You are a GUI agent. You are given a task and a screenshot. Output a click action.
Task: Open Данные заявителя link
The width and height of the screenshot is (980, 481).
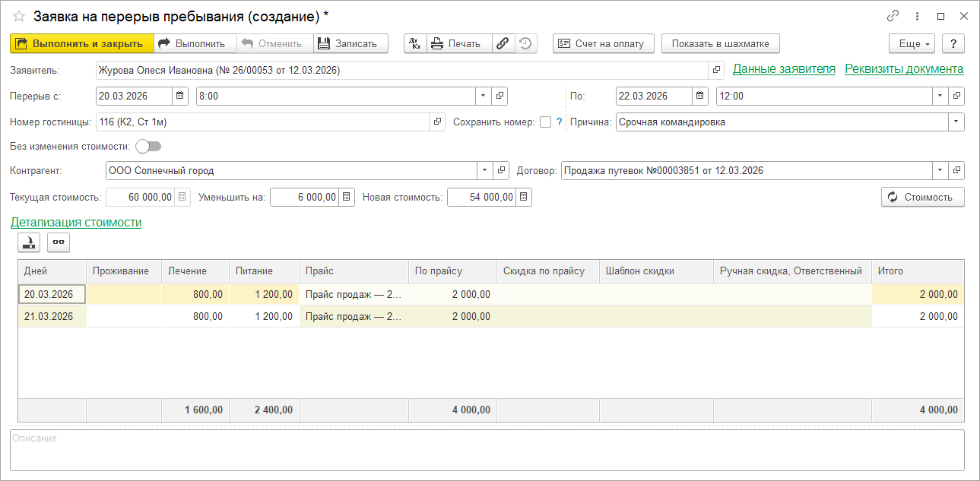(784, 69)
